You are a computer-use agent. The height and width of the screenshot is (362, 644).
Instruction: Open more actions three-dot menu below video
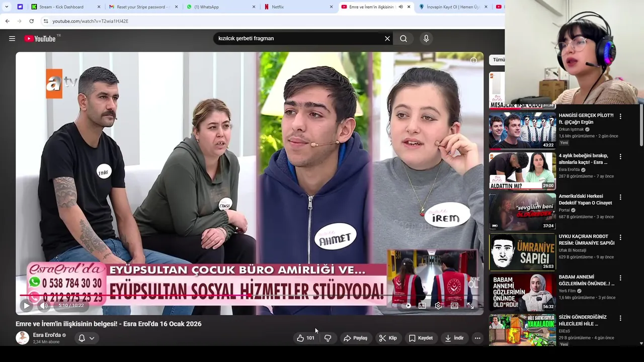477,338
